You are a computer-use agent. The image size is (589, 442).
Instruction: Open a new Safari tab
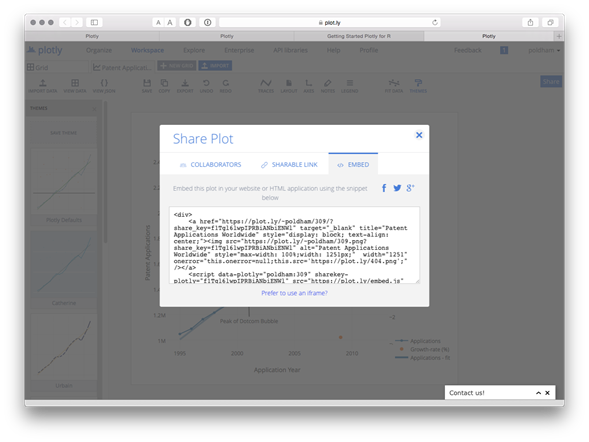click(559, 36)
